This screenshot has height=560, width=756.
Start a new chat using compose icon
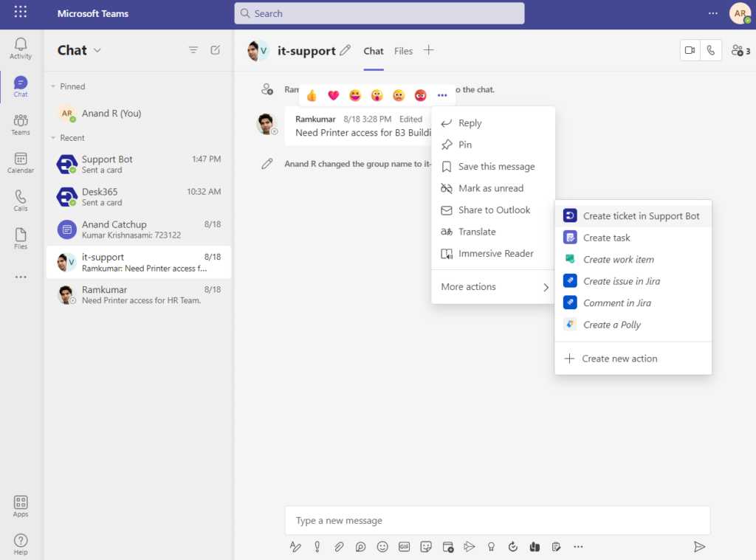215,49
